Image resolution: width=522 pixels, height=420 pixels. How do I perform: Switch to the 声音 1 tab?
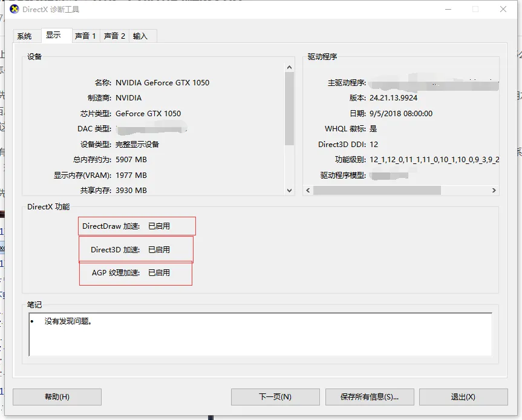click(85, 36)
